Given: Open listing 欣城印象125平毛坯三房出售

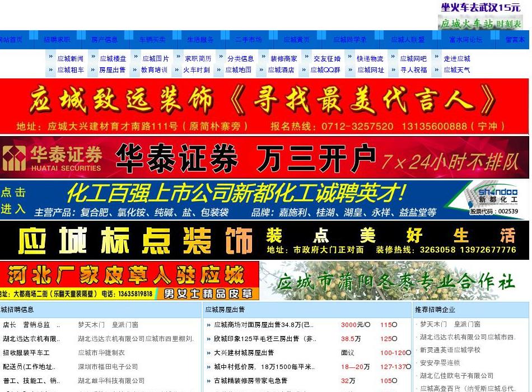Looking at the screenshot, I should click(265, 339).
